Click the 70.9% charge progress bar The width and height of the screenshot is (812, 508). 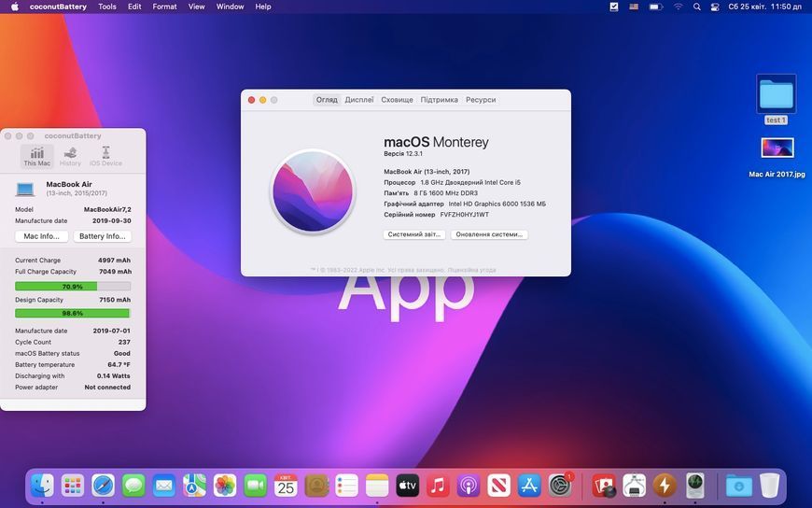pyautogui.click(x=73, y=286)
